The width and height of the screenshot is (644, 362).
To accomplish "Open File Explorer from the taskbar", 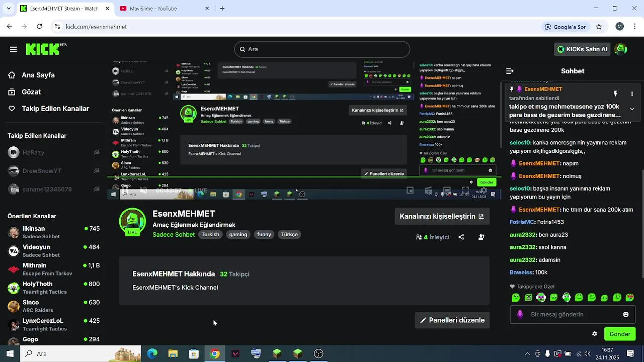I will (173, 354).
